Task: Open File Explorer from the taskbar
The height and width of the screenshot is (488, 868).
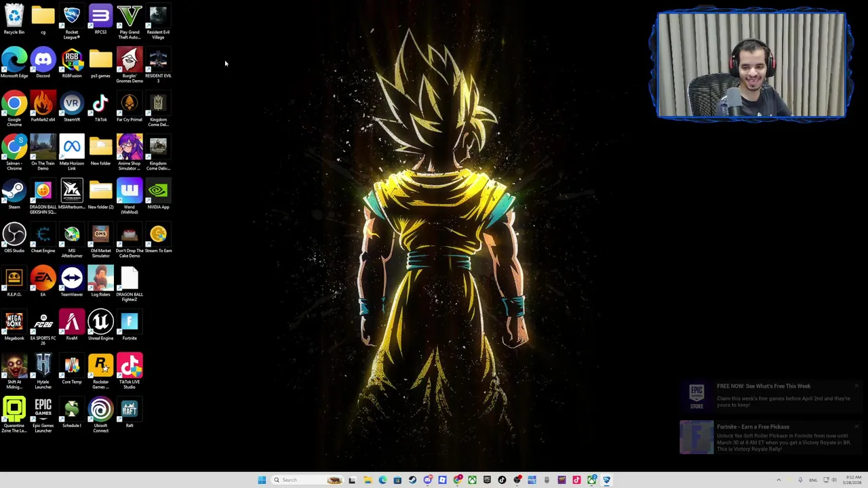Action: tap(368, 480)
